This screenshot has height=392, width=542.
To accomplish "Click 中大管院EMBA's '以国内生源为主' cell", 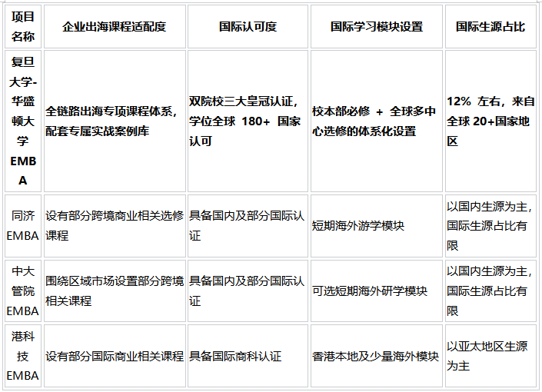I will point(490,291).
